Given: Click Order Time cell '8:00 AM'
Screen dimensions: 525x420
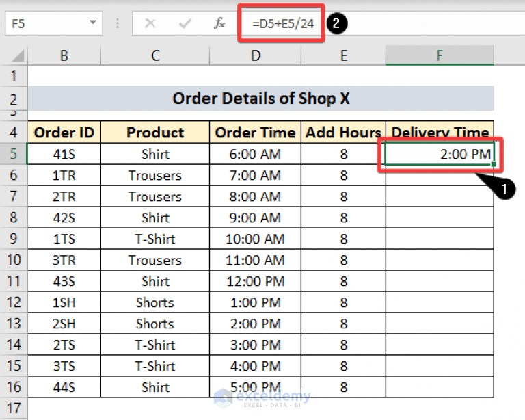Looking at the screenshot, I should (255, 196).
